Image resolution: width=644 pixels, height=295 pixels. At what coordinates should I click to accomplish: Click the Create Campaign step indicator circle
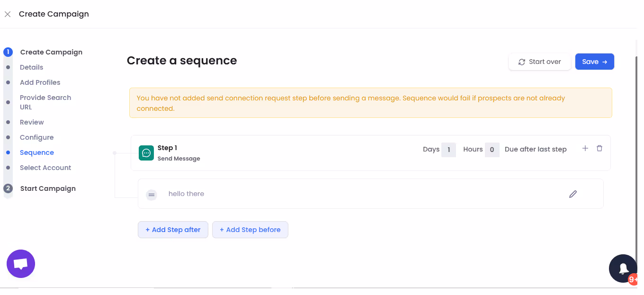8,52
